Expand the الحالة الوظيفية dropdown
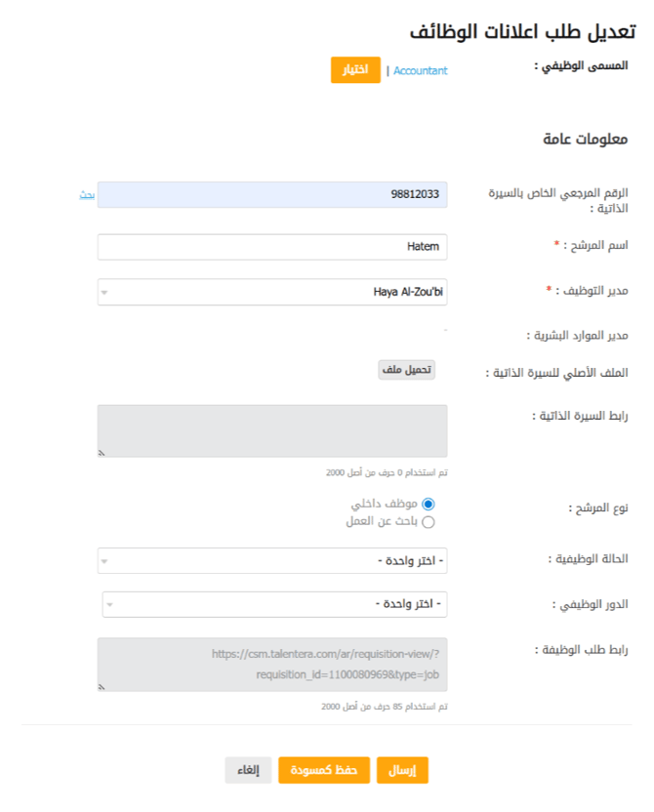This screenshot has width=654, height=812. [272, 561]
